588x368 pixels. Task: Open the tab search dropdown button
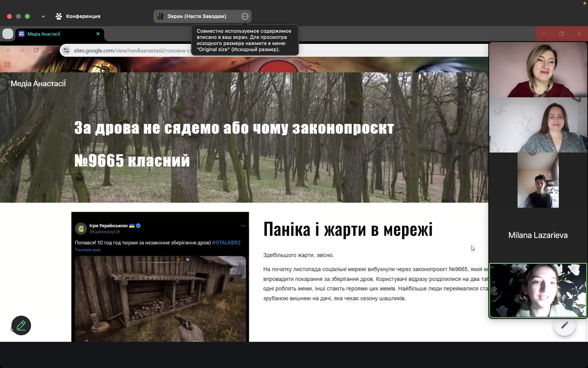[8, 34]
